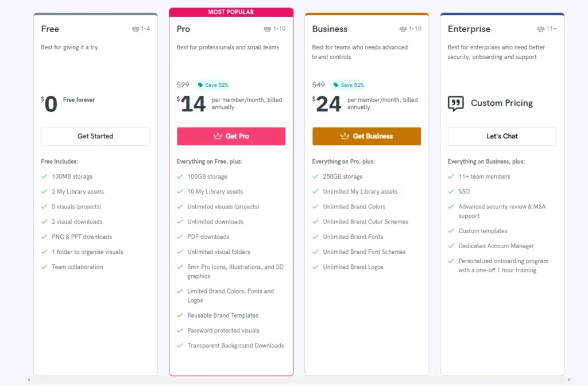Click the team members icon on Free plan

136,29
